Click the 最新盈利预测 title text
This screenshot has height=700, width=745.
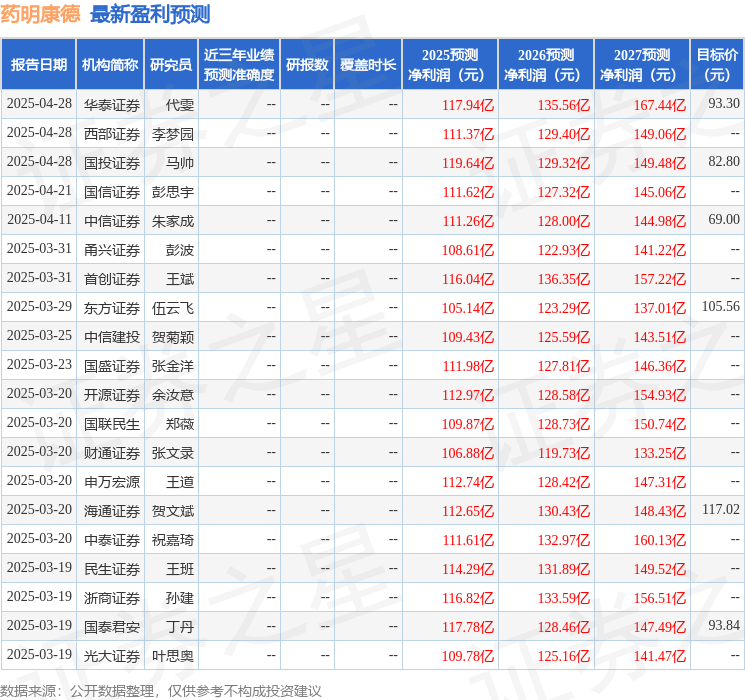(150, 14)
